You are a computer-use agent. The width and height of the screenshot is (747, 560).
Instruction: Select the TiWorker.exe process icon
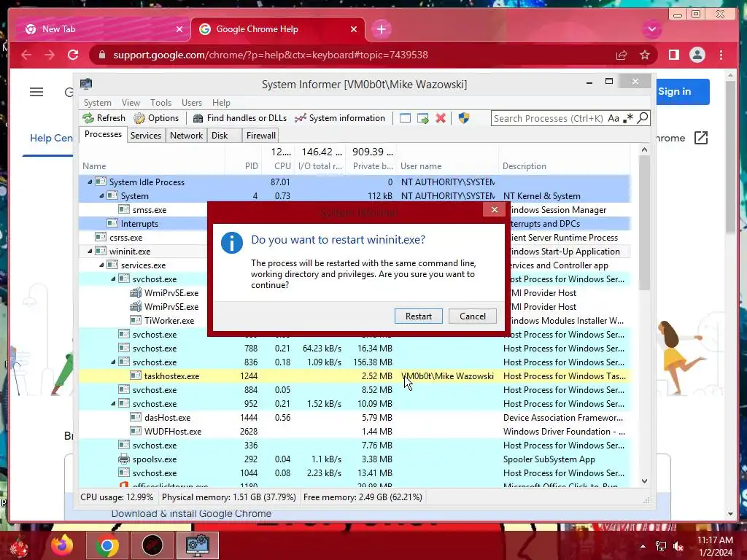[136, 321]
